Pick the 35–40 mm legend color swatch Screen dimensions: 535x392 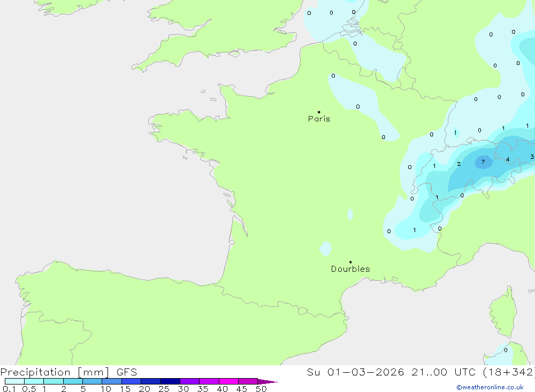209,381
